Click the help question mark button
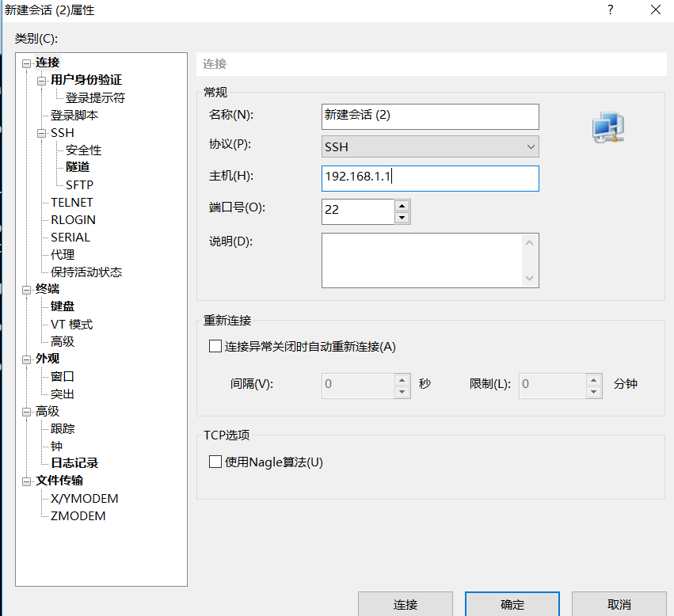Image resolution: width=674 pixels, height=616 pixels. pos(610,10)
